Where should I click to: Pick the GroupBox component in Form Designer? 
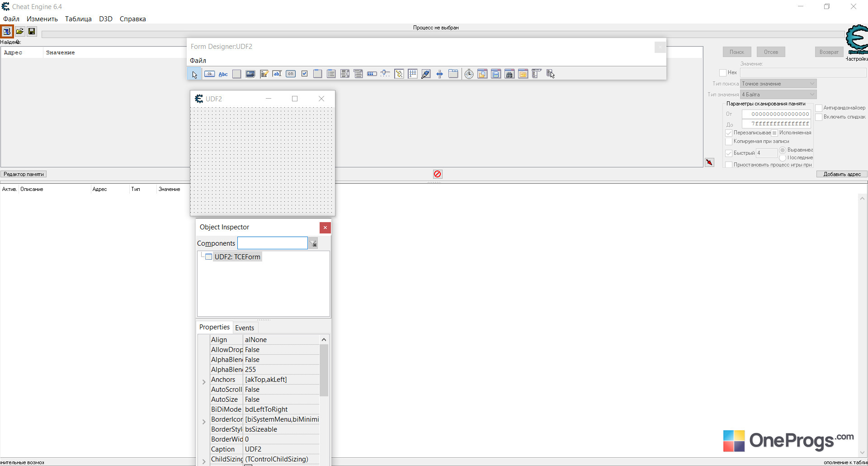pyautogui.click(x=318, y=74)
